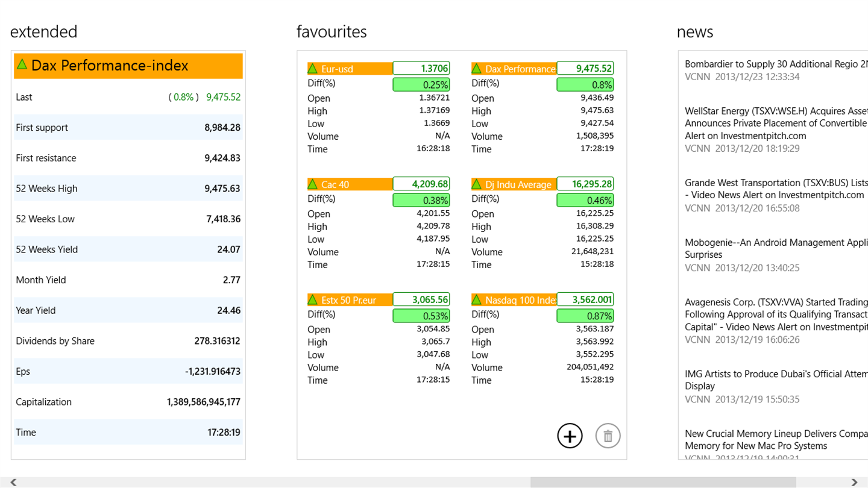Viewport: 868px width, 488px height.
Task: Open the WellStar Energy news headline
Action: 776,111
